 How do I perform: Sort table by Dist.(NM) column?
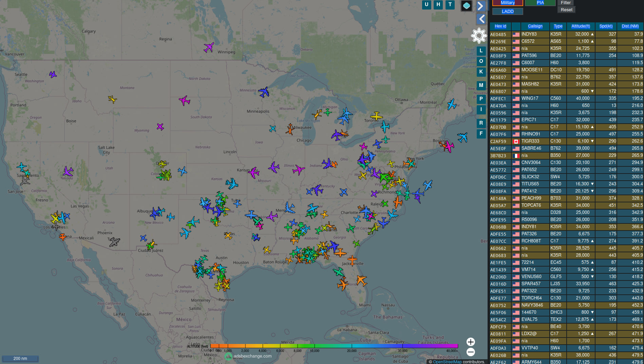click(x=630, y=26)
